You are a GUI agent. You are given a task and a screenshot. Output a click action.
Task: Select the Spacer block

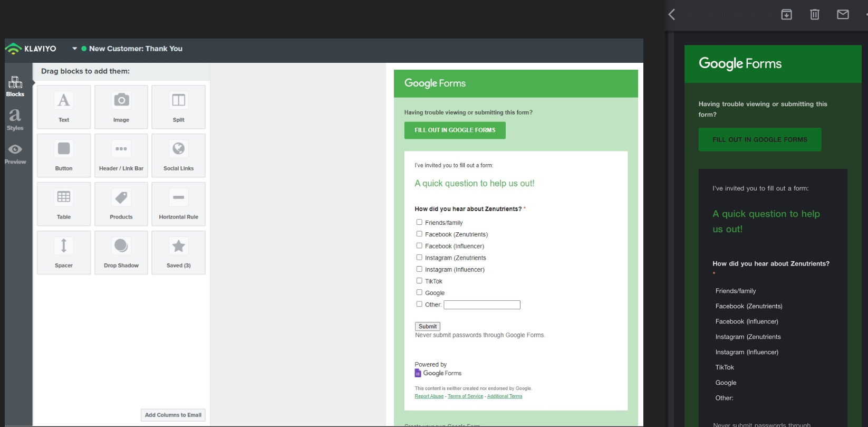tap(64, 252)
